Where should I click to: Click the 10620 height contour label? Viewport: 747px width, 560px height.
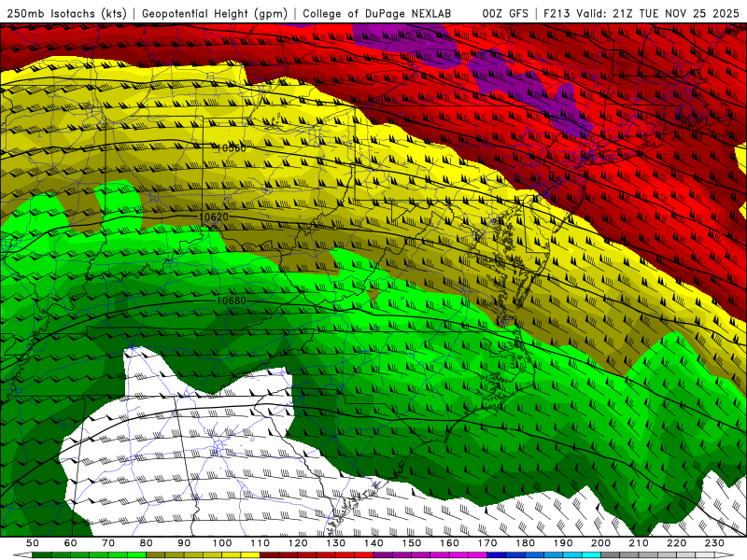214,217
